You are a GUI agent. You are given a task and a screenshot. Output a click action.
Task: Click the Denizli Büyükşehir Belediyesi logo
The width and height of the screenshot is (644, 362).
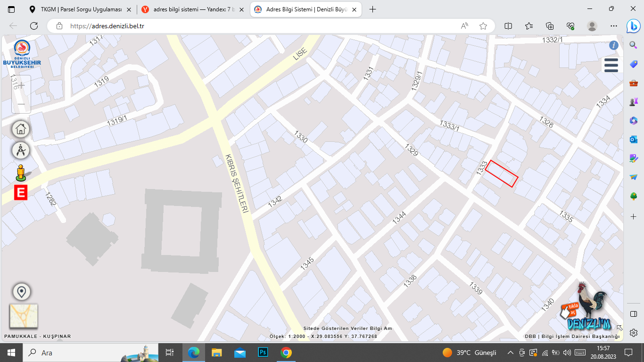[22, 54]
